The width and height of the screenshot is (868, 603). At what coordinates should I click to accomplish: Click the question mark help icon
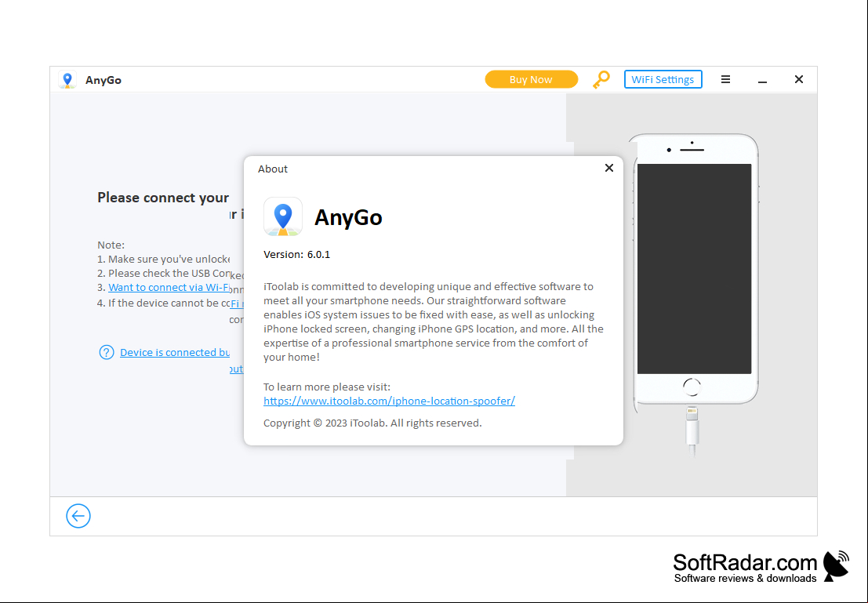point(107,352)
